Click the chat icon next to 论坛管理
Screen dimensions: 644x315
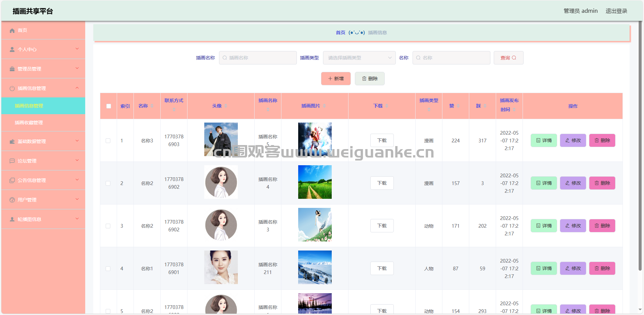point(12,161)
